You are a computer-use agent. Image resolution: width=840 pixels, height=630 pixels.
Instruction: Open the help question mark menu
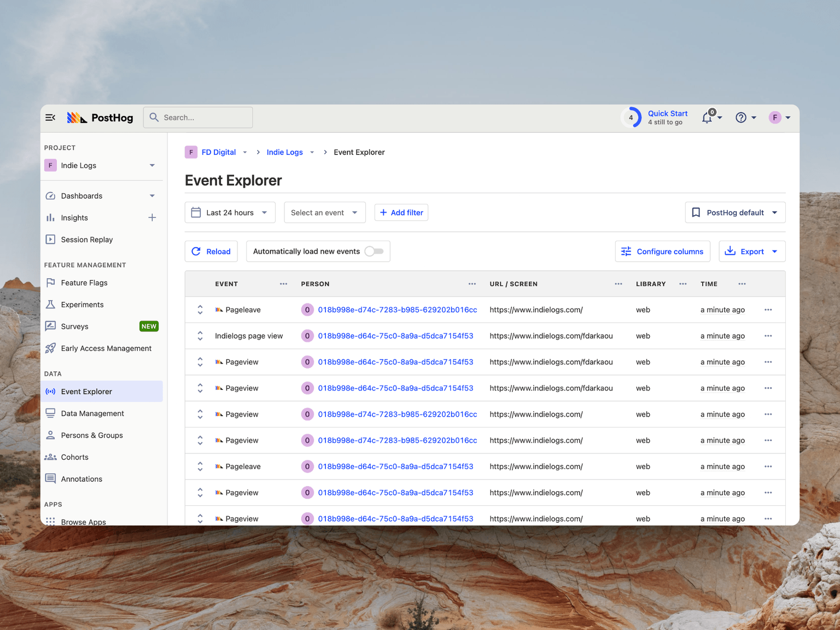741,118
